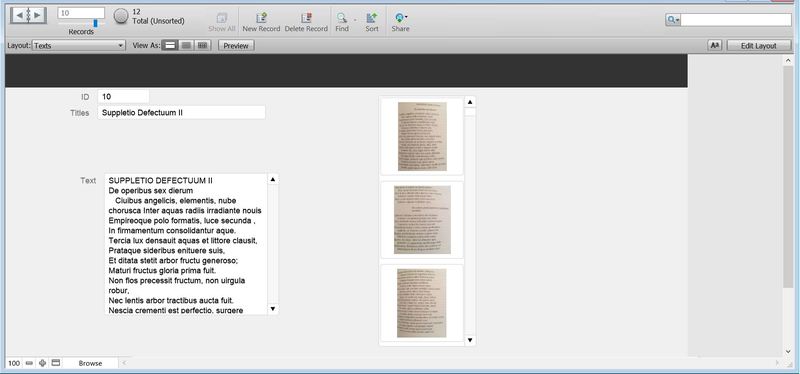Click the record number field showing 10

point(81,13)
